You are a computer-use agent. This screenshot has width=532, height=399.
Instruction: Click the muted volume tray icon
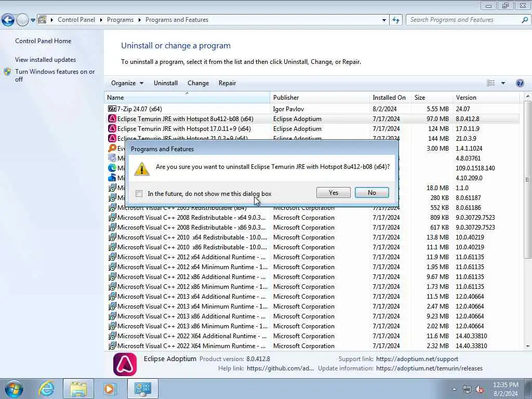click(480, 390)
